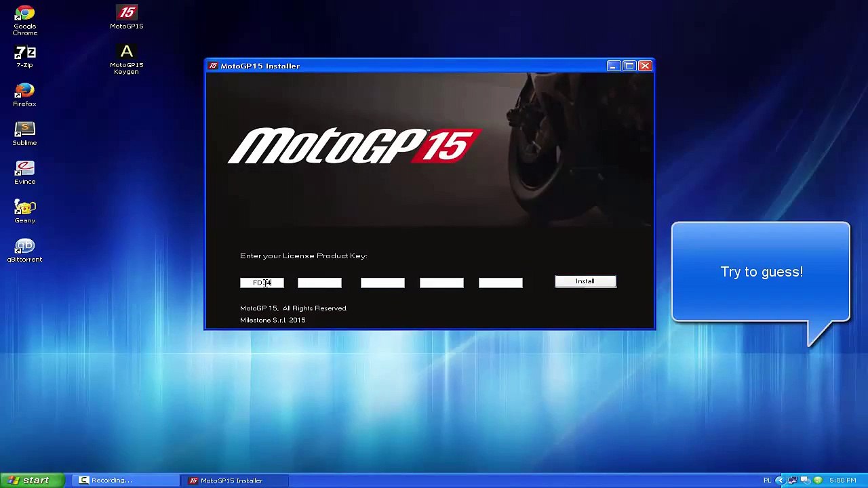Open the Windows start menu
The image size is (868, 488).
tap(33, 481)
